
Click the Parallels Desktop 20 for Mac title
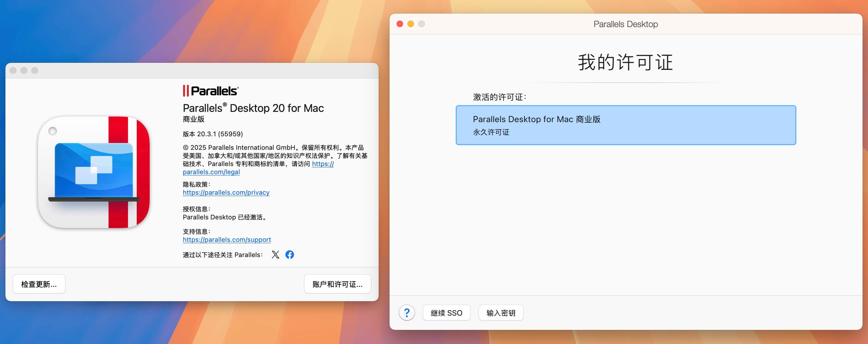[253, 108]
